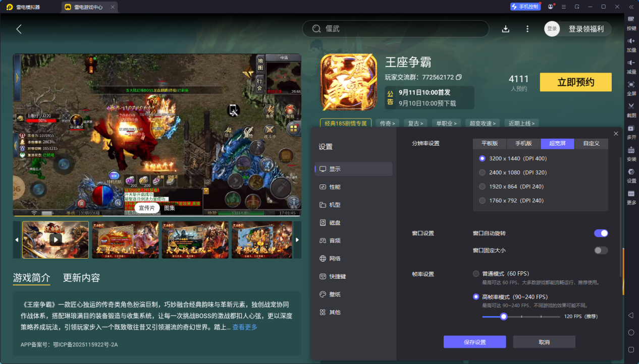Open 网络 settings section
The height and width of the screenshot is (364, 639).
(x=353, y=259)
